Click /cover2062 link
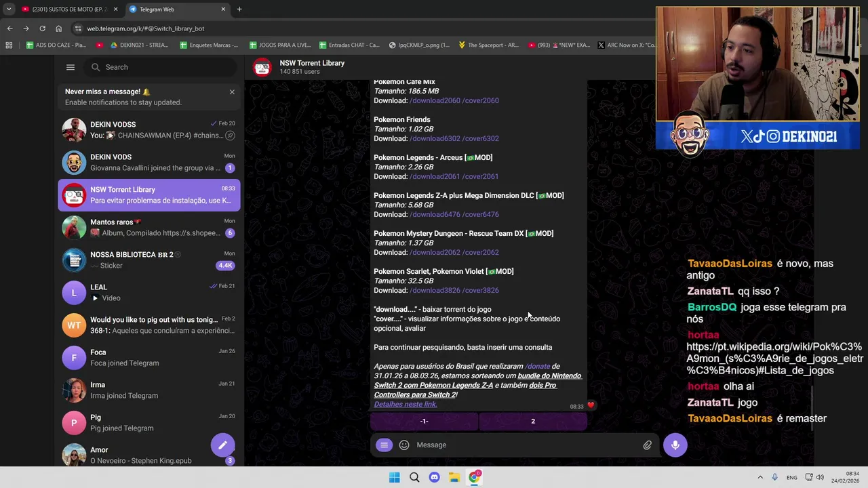 (481, 252)
